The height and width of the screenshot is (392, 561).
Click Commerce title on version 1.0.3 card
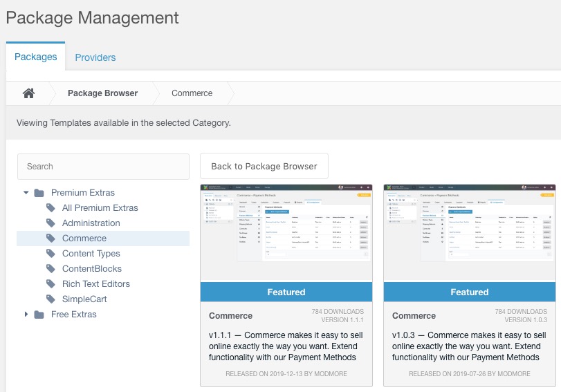point(414,316)
